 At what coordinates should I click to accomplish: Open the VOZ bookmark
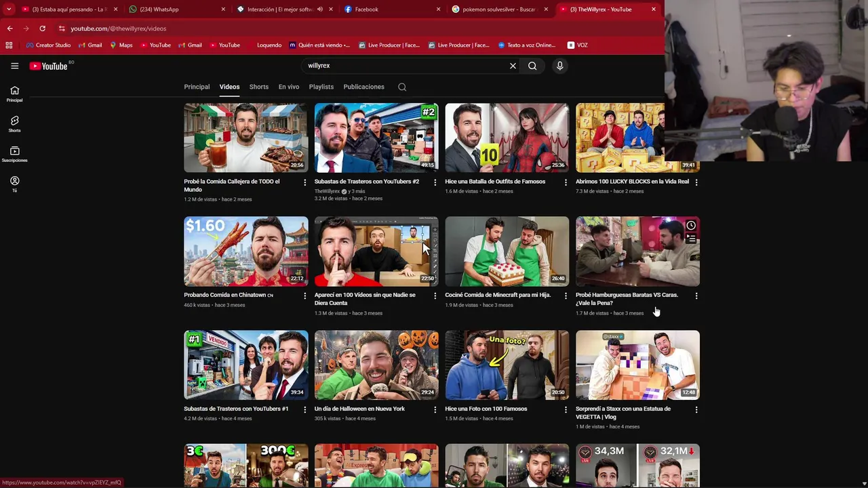[577, 45]
